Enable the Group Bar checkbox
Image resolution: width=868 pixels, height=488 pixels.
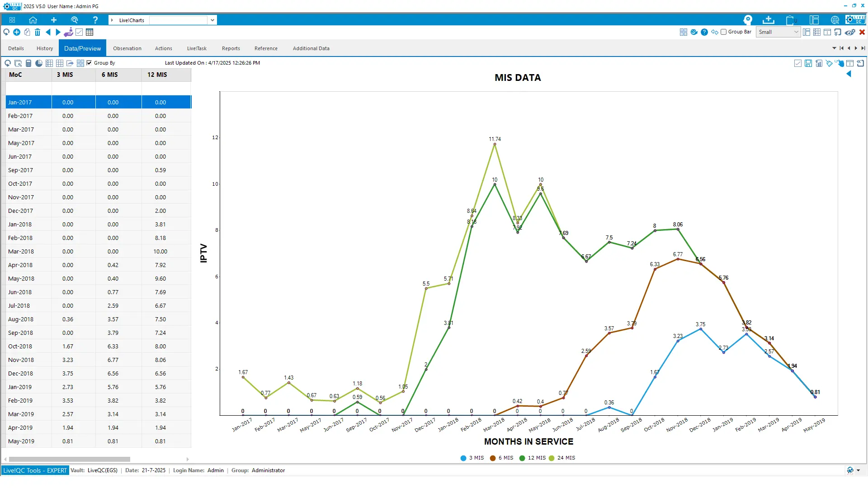coord(724,32)
